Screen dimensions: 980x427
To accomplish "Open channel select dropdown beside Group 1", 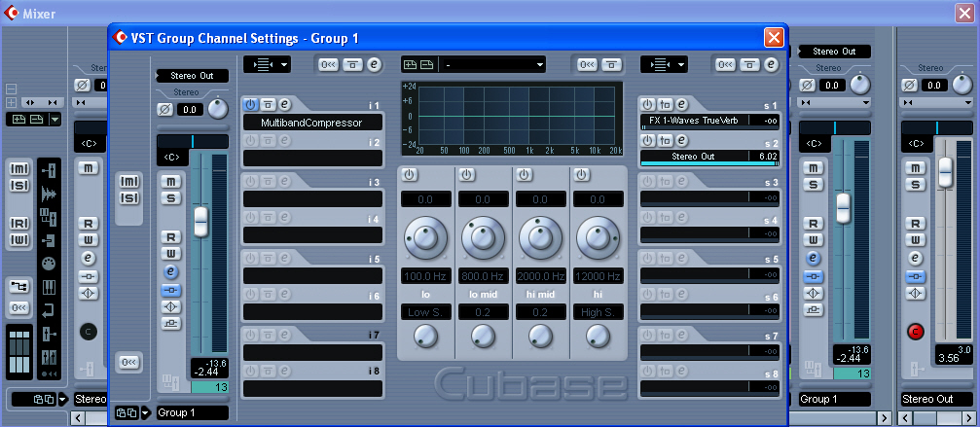I will pos(146,412).
